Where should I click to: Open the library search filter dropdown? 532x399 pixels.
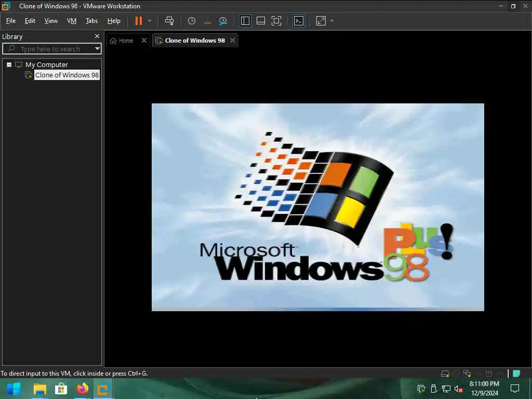97,48
